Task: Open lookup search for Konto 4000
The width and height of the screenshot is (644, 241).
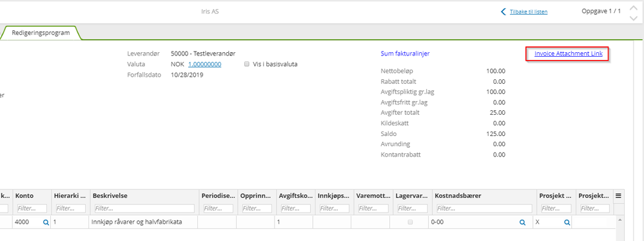Action: coord(46,222)
